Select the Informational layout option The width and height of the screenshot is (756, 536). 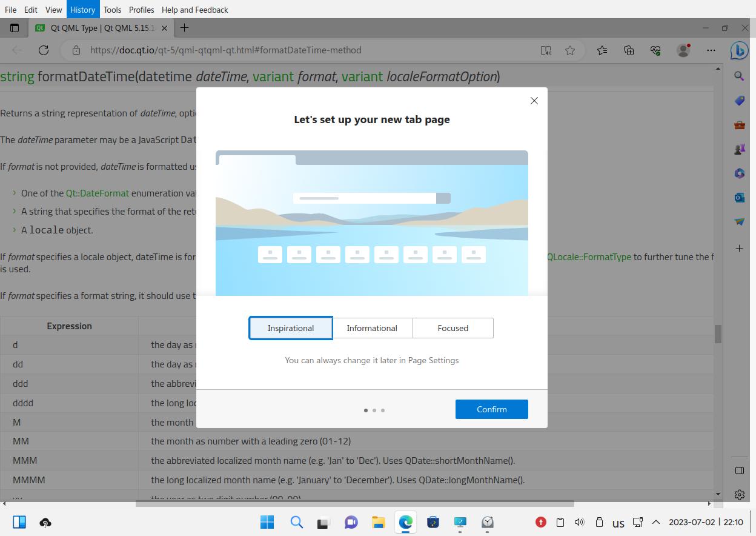click(372, 328)
